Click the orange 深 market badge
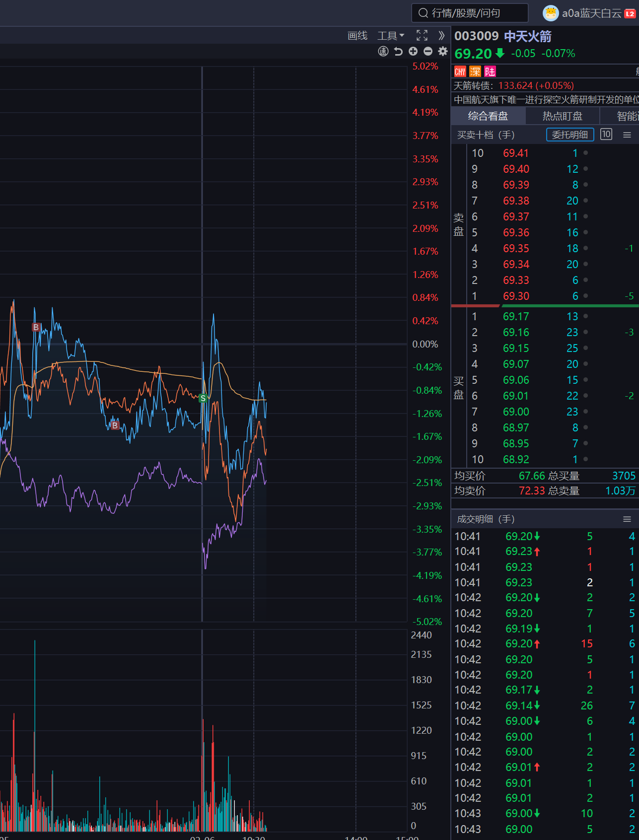The width and height of the screenshot is (639, 840). pyautogui.click(x=475, y=71)
